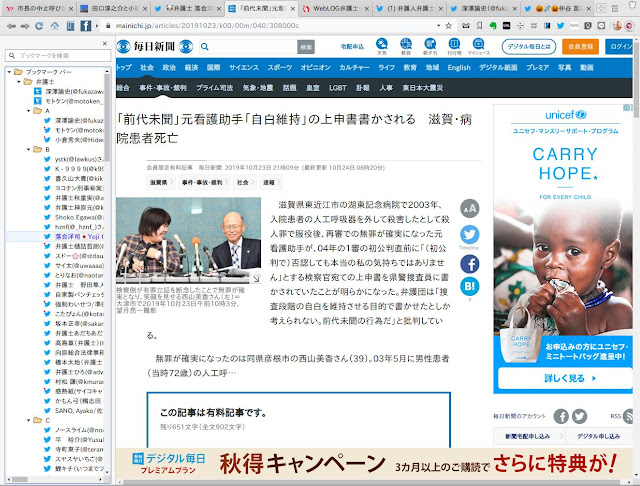Expand the bookmarks toolbar overflow arrow
Screen dimensions: 640x486
[x=97, y=26]
